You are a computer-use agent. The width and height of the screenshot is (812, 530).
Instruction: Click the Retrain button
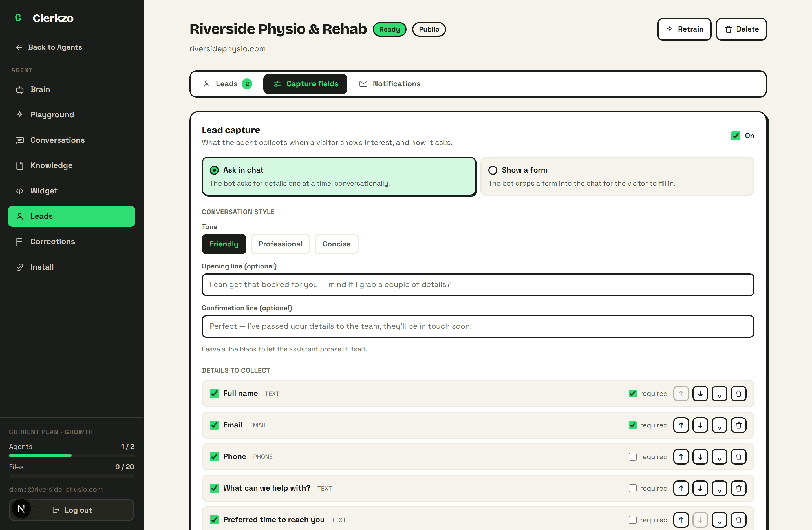click(684, 29)
